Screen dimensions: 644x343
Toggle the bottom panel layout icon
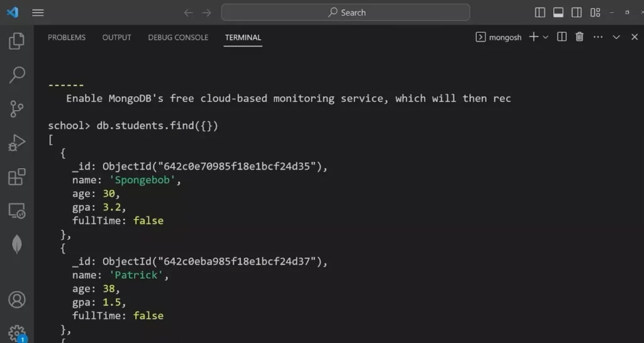click(558, 13)
